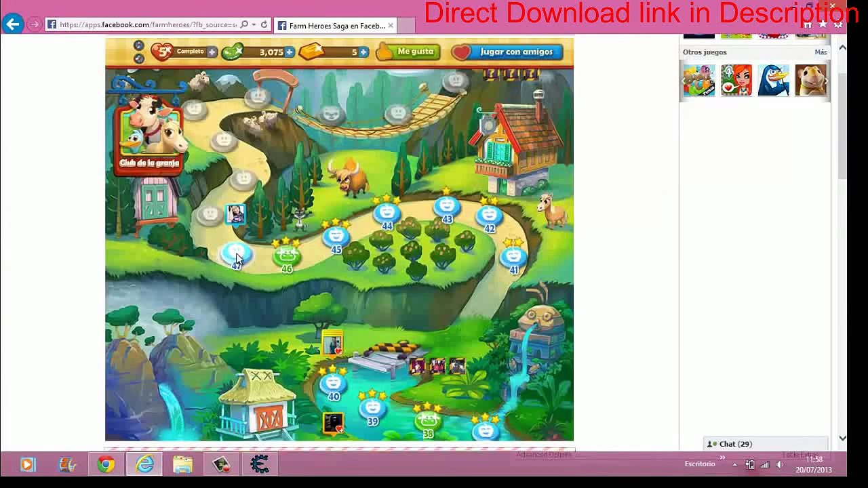The image size is (868, 488).
Task: Close the Farm Heroes Saga tab
Action: click(391, 26)
